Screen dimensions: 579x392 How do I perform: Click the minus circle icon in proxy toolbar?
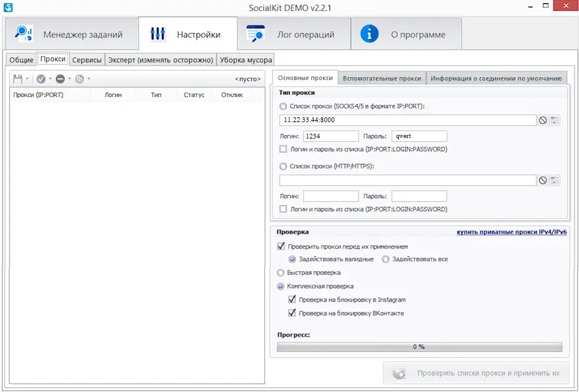coord(60,78)
